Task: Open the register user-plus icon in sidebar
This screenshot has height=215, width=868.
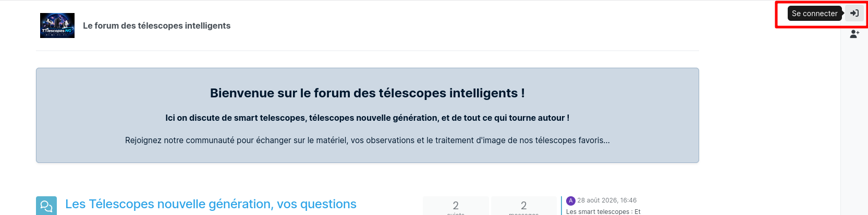Action: point(854,34)
